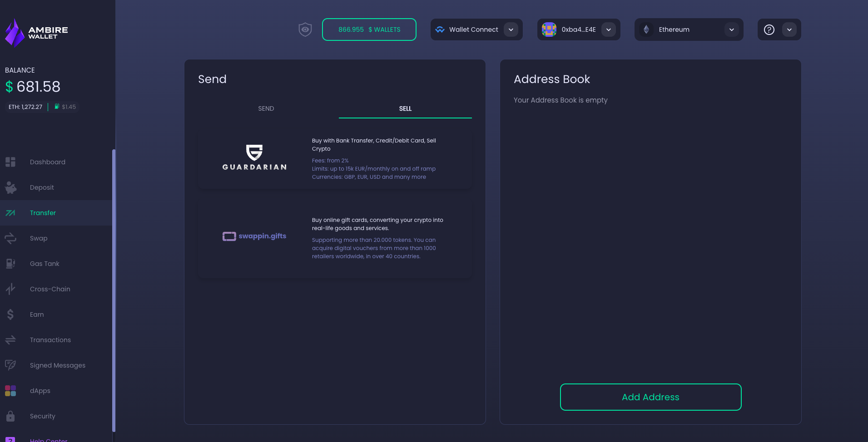Click the Dashboard grid icon
Viewport: 868px width, 442px height.
tap(10, 162)
